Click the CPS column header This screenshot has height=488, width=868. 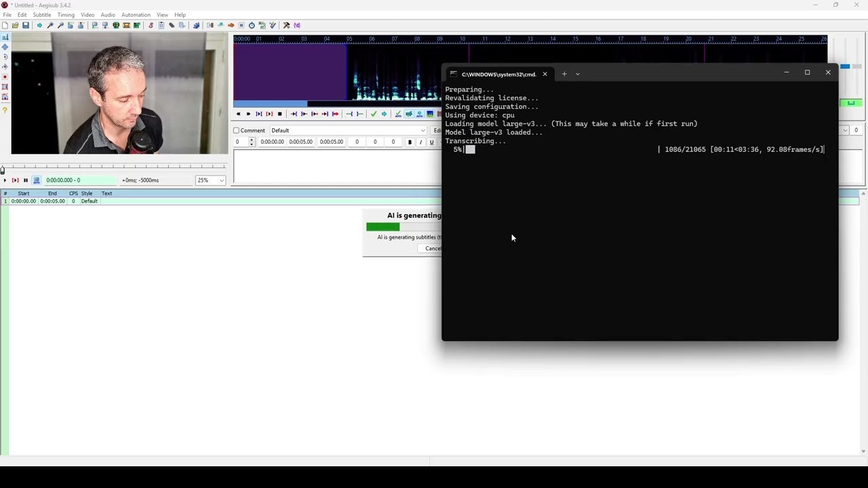(73, 194)
